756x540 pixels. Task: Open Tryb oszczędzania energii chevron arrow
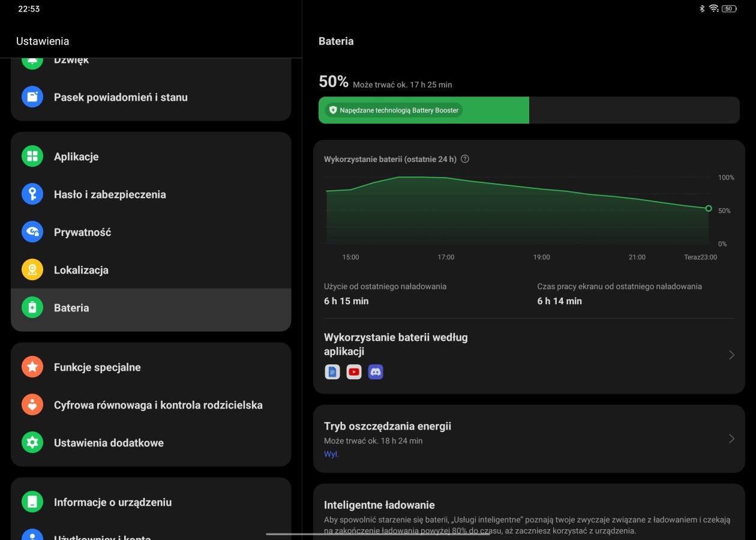[x=731, y=439]
